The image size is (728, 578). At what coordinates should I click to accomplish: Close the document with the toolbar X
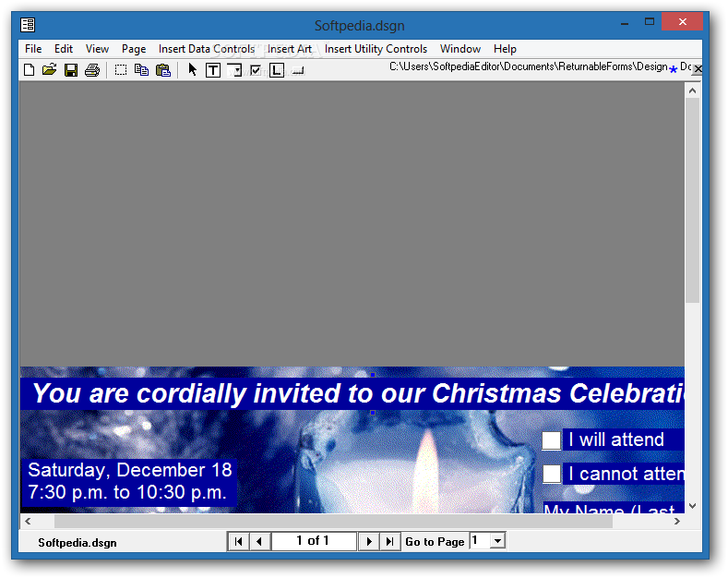pos(698,68)
